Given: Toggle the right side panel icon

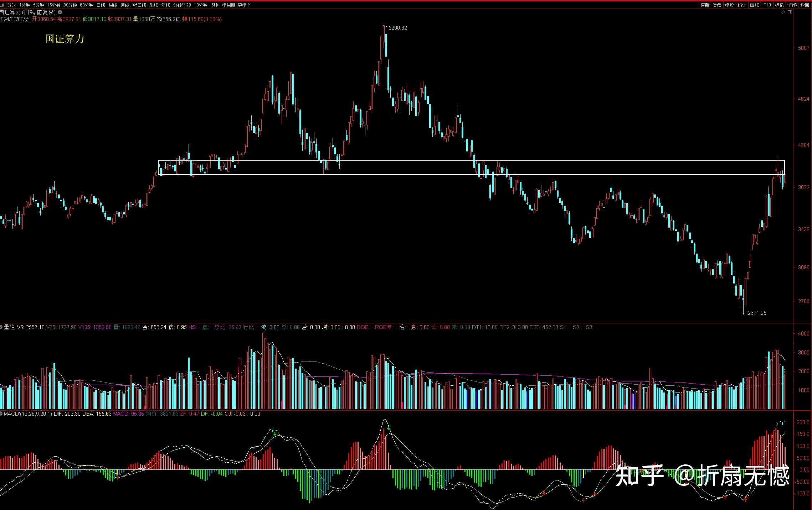Looking at the screenshot, I should (790, 12).
